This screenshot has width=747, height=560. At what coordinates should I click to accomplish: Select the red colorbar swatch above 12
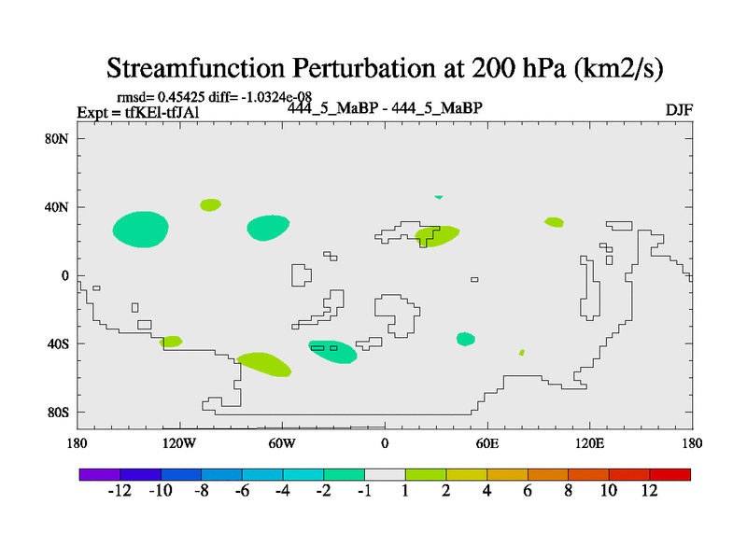click(669, 474)
